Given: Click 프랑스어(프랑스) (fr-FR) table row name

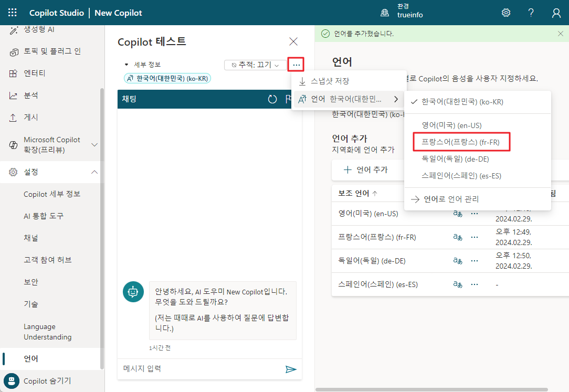Looking at the screenshot, I should pyautogui.click(x=377, y=237).
